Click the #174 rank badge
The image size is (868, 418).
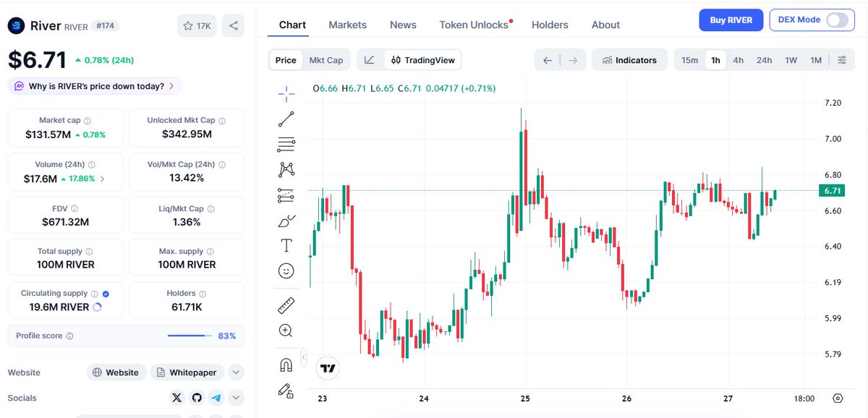(x=106, y=25)
